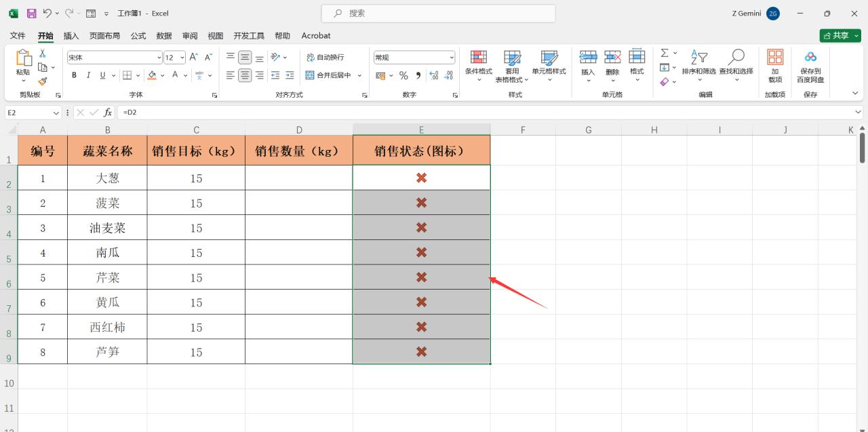The width and height of the screenshot is (868, 432).
Task: Click the increase decimal icon
Action: [x=434, y=75]
